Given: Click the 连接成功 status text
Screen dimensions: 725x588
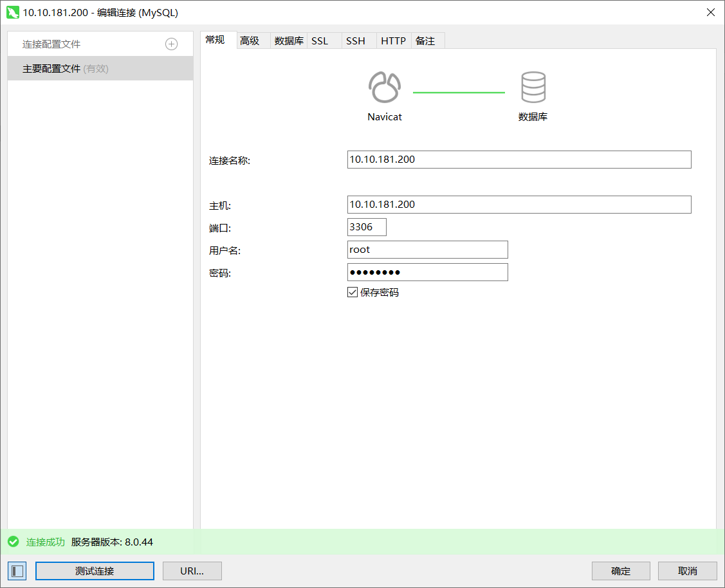Looking at the screenshot, I should pyautogui.click(x=45, y=542).
